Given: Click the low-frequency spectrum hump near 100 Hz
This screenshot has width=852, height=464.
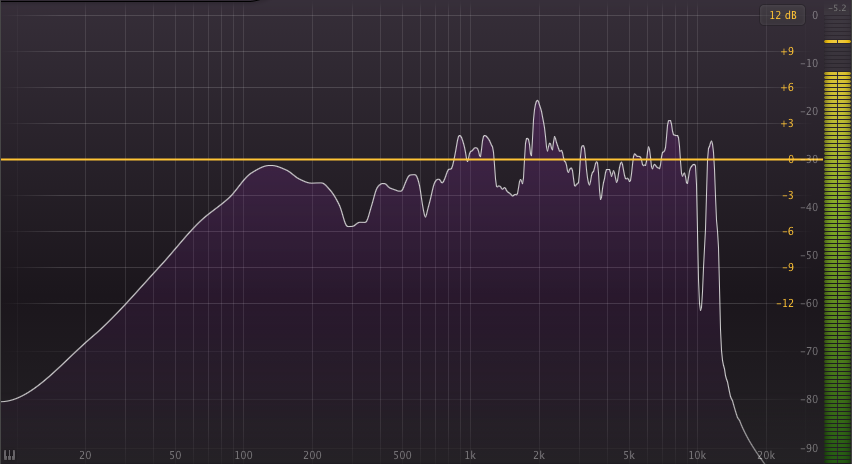Looking at the screenshot, I should (270, 166).
